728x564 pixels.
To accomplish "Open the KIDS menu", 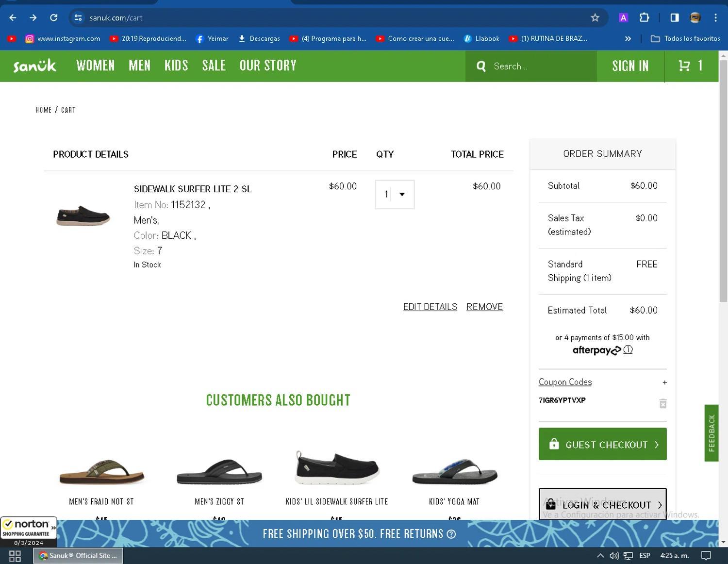I will pyautogui.click(x=176, y=66).
